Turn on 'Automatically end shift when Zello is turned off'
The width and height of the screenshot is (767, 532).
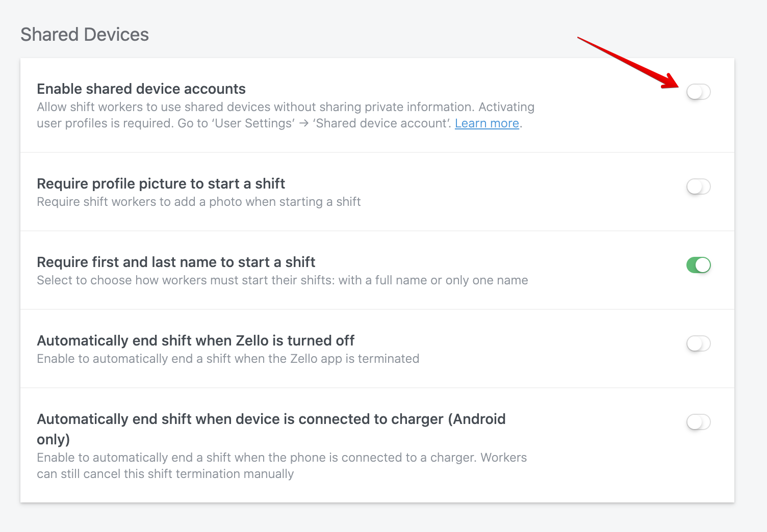pos(699,344)
